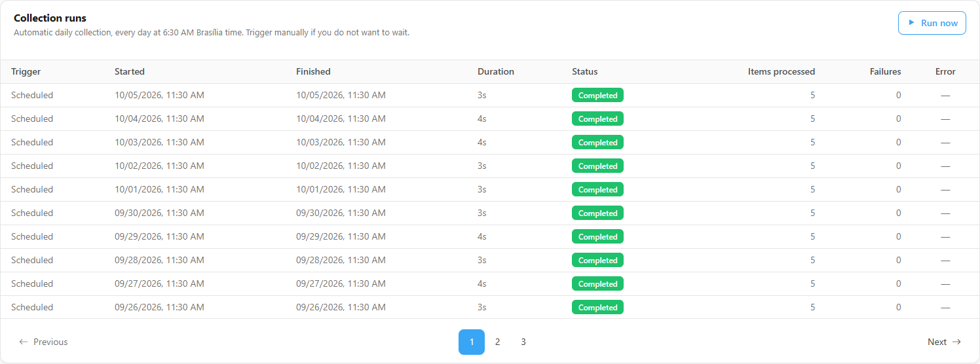Click the Run now button
The image size is (980, 364).
tap(932, 23)
